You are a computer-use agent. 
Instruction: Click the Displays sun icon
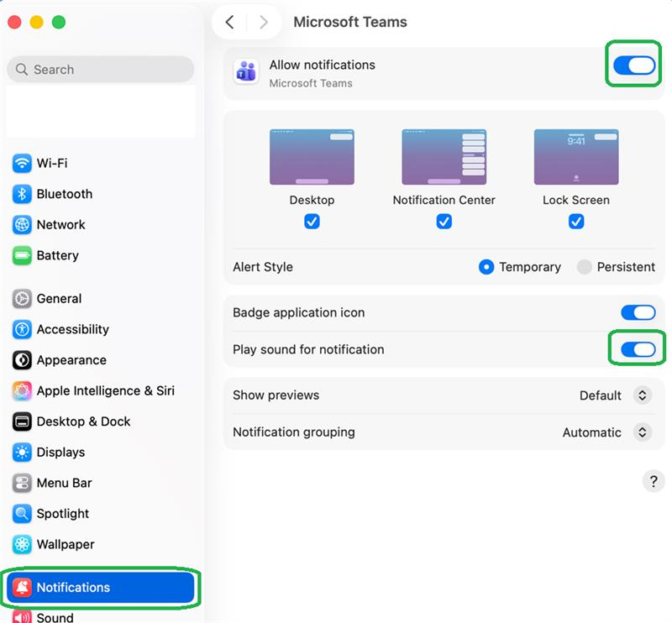click(x=22, y=453)
